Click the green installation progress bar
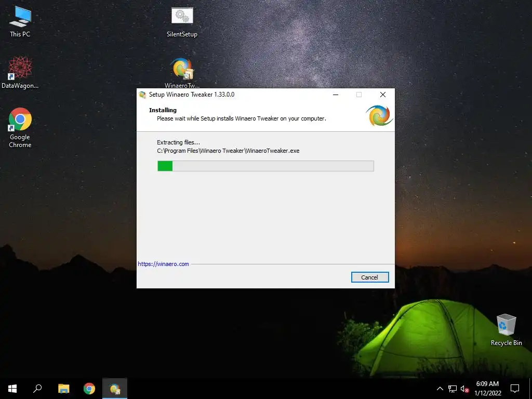 click(265, 166)
